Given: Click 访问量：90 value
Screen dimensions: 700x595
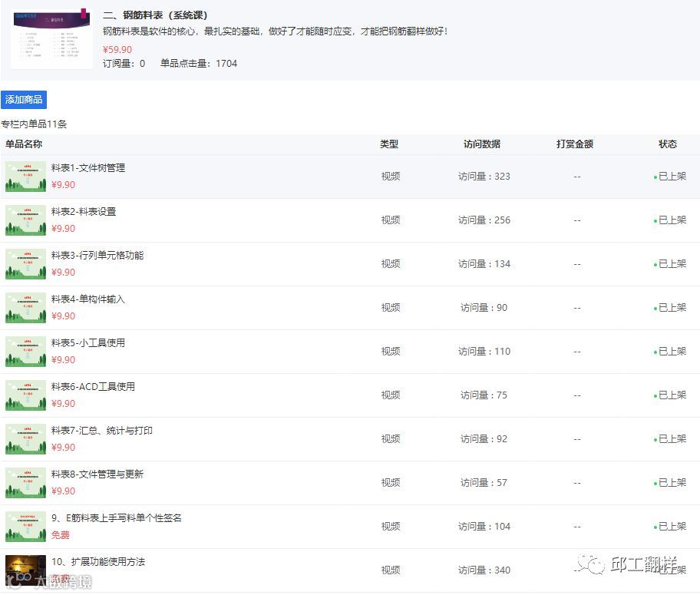Looking at the screenshot, I should click(484, 308).
